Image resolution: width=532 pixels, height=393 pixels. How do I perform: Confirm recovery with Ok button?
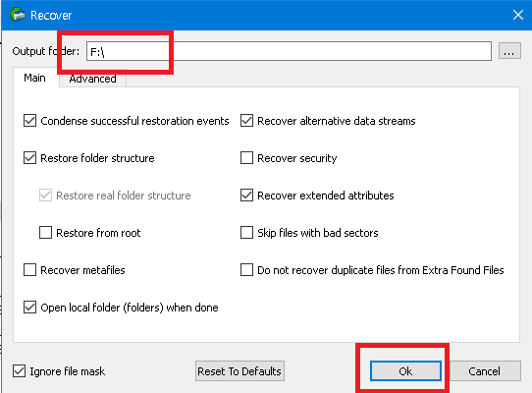pyautogui.click(x=405, y=371)
